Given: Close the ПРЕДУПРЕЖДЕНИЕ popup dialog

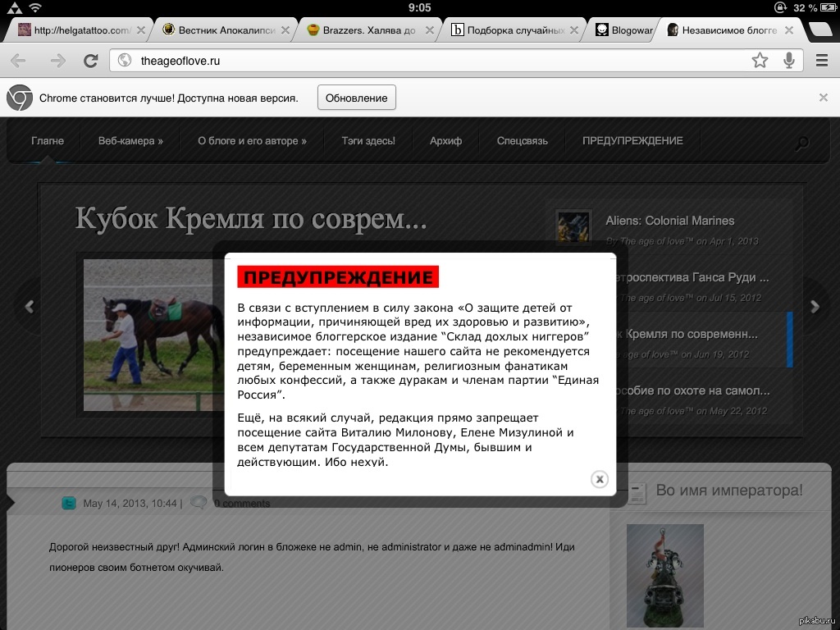Looking at the screenshot, I should click(600, 479).
